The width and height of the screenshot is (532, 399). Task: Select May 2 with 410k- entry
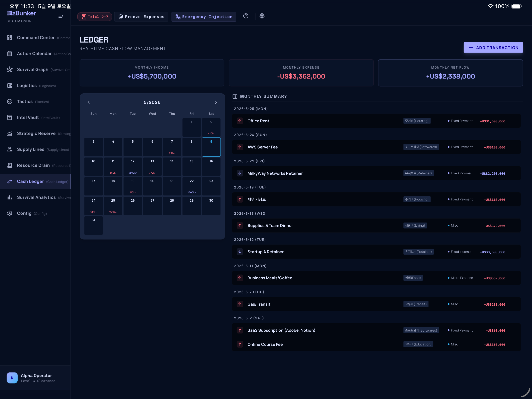pyautogui.click(x=211, y=127)
